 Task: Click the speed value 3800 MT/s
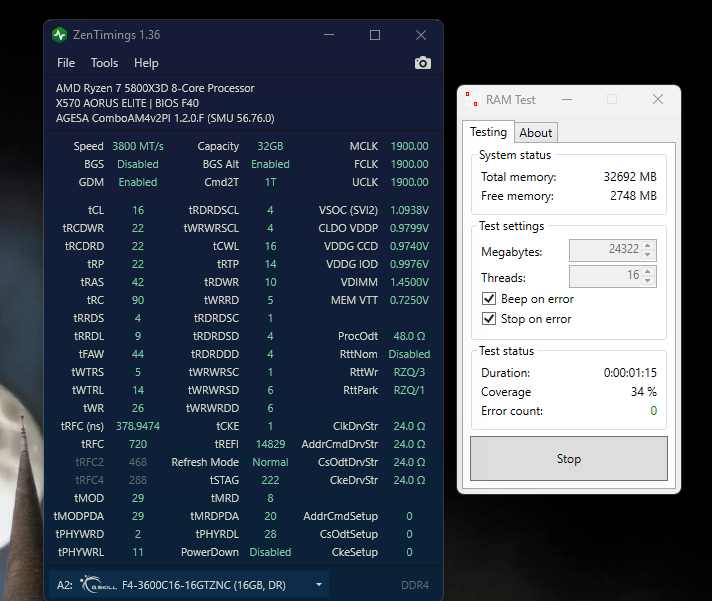point(138,146)
